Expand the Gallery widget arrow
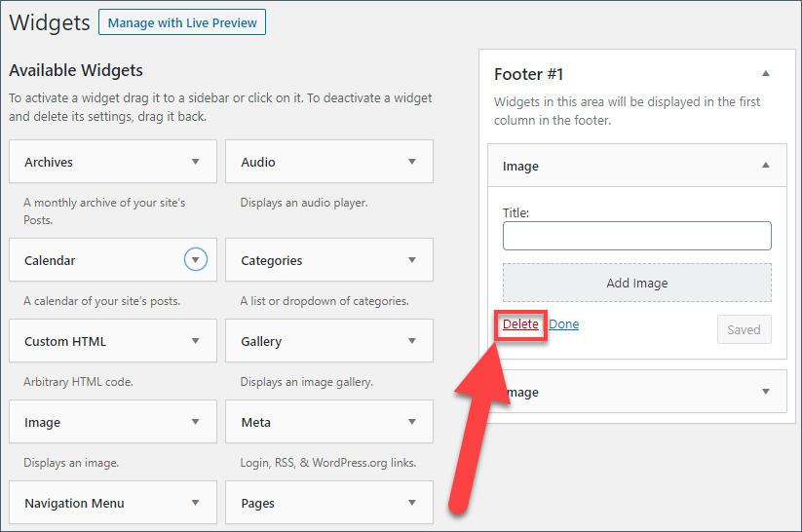The image size is (802, 532). pos(412,341)
